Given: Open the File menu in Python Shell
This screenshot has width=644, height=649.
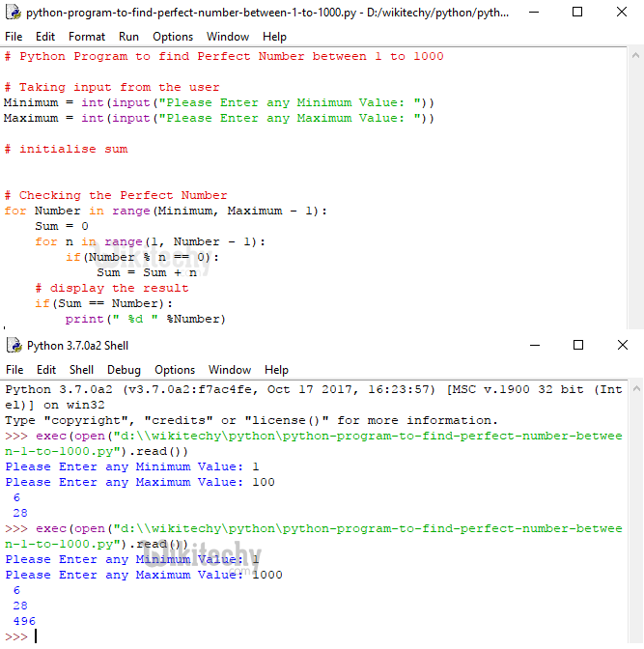Looking at the screenshot, I should click(14, 370).
